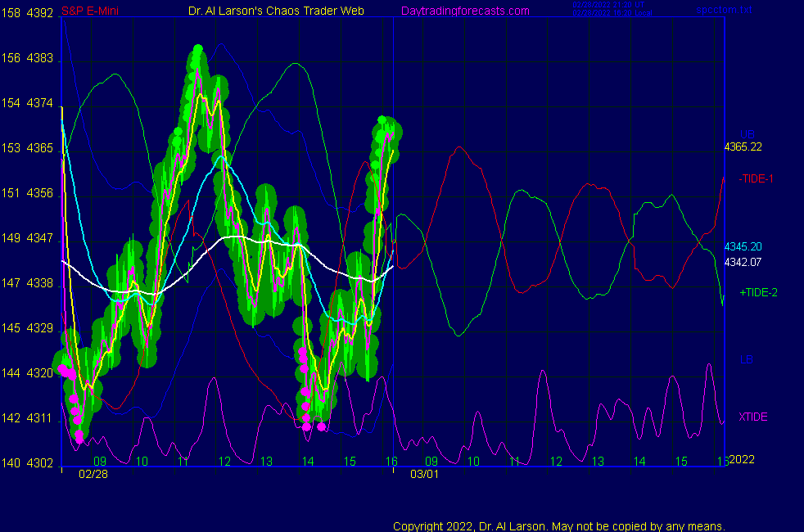The height and width of the screenshot is (532, 804).
Task: Click the green +TIDE-2 legend label
Action: (x=758, y=293)
